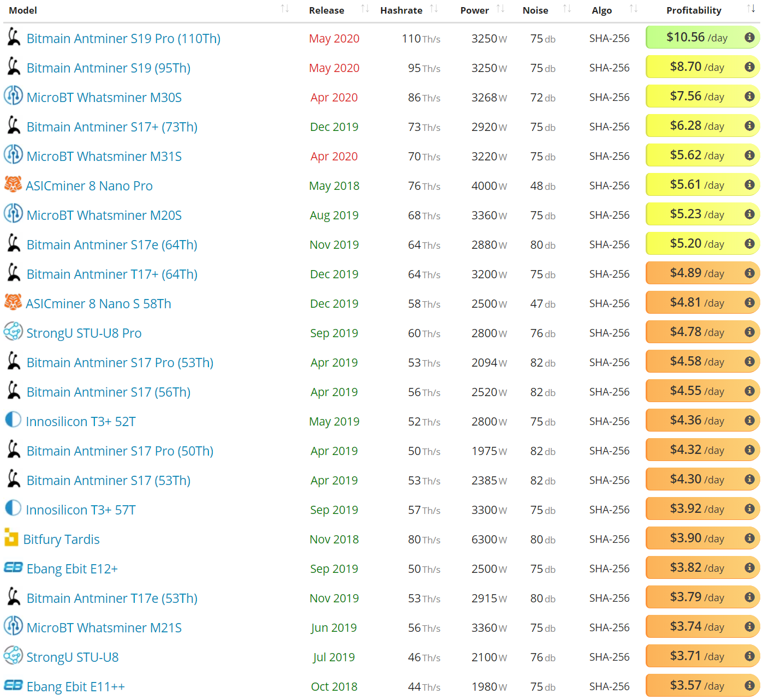Click the Ebang logo beside Ebit E11++
The height and width of the screenshot is (700, 763).
coord(14,685)
